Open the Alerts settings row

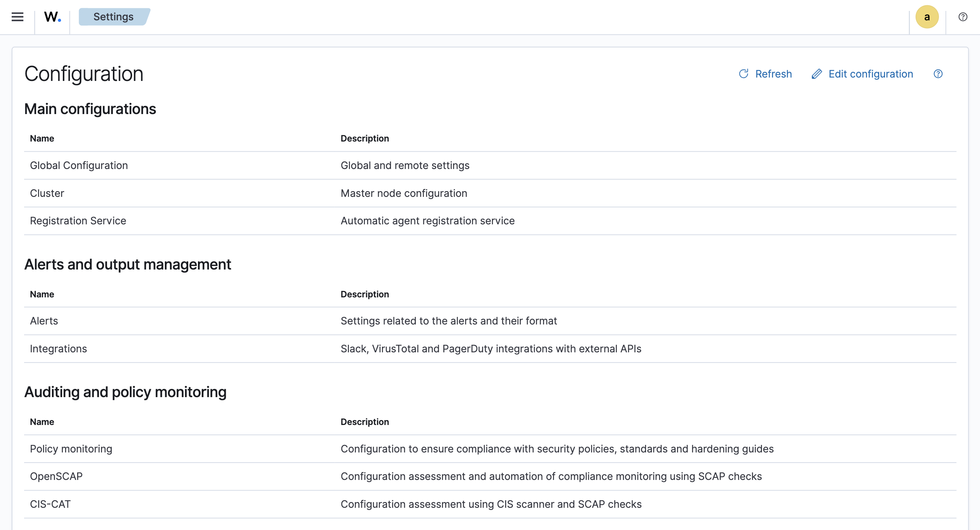[x=44, y=321]
